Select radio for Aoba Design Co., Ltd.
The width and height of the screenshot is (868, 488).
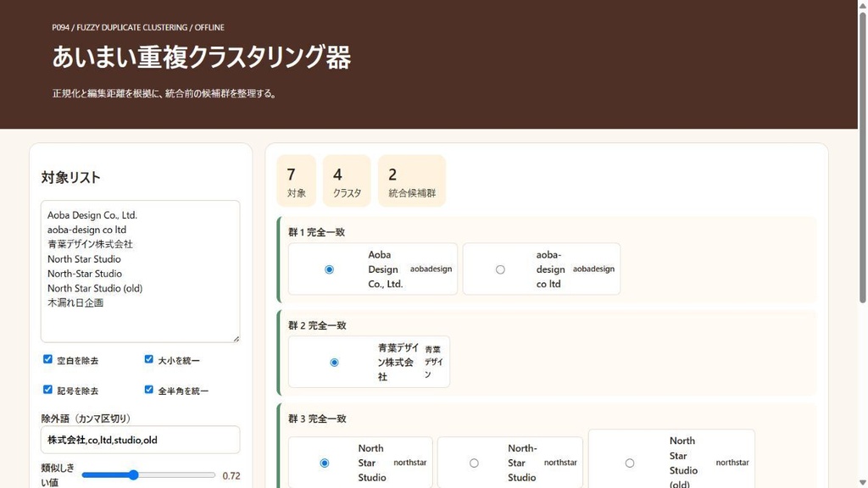(330, 269)
